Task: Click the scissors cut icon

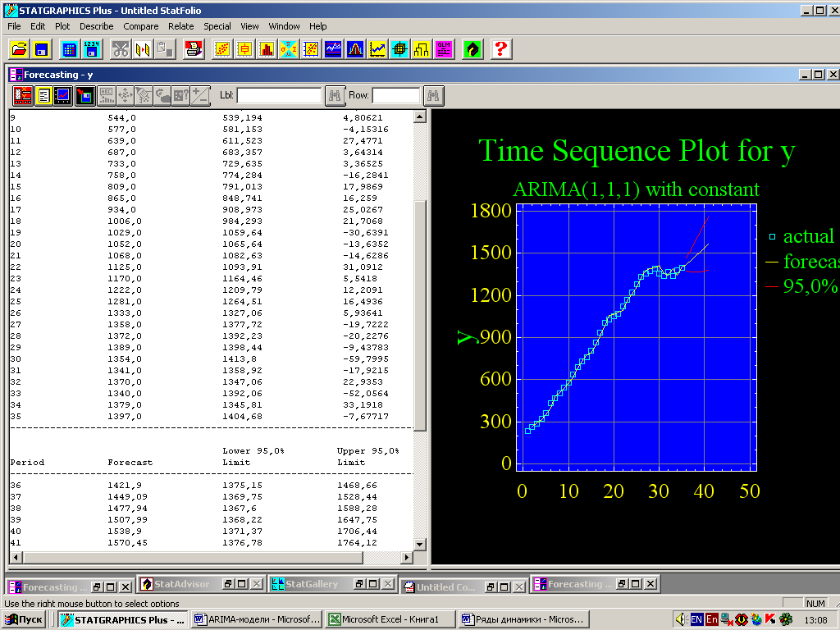Action: 121,49
